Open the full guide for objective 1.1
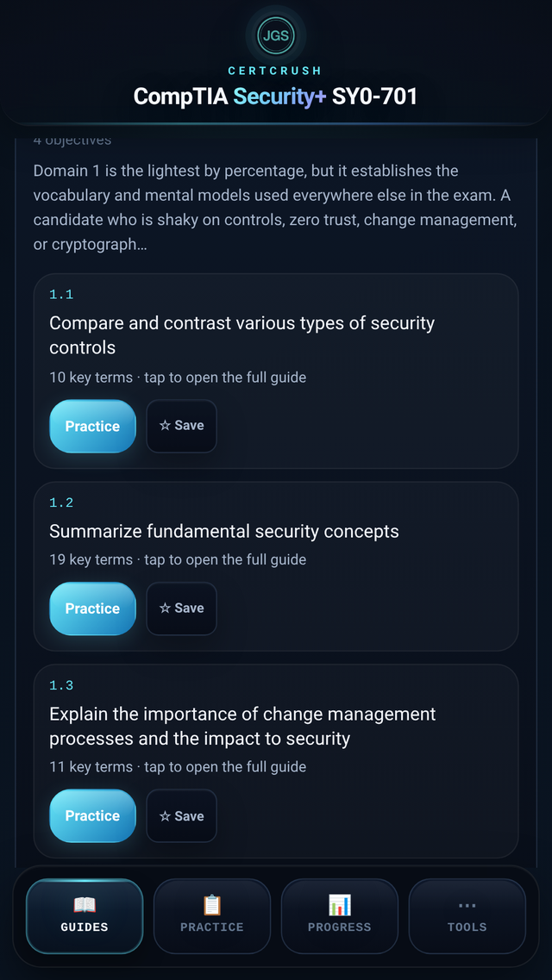This screenshot has height=980, width=552. pyautogui.click(x=241, y=335)
